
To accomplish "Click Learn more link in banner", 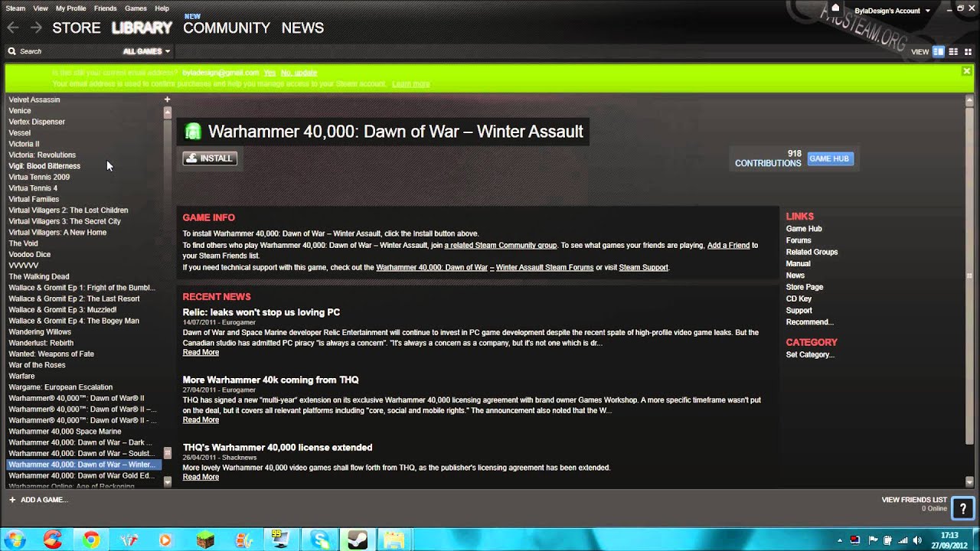I will tap(410, 84).
